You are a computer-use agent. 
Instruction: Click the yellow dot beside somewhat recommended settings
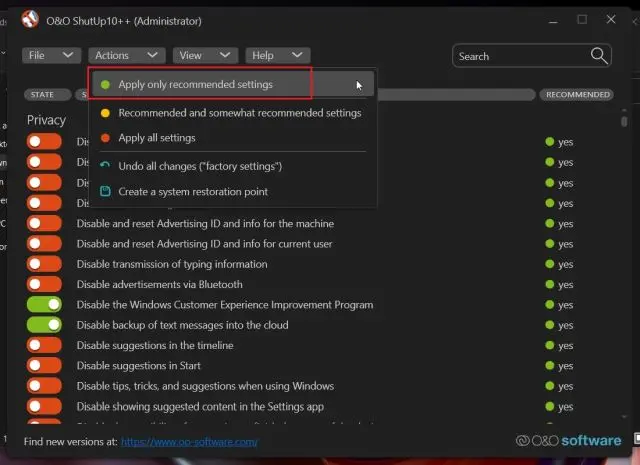click(x=105, y=113)
